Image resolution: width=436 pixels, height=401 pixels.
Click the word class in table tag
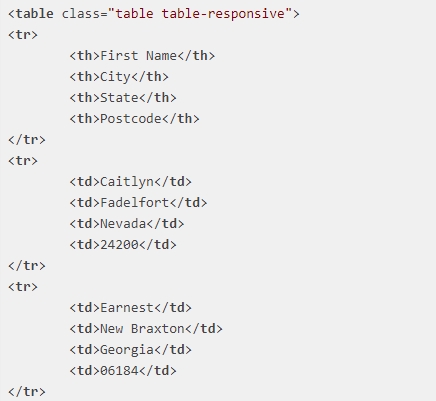(x=81, y=14)
